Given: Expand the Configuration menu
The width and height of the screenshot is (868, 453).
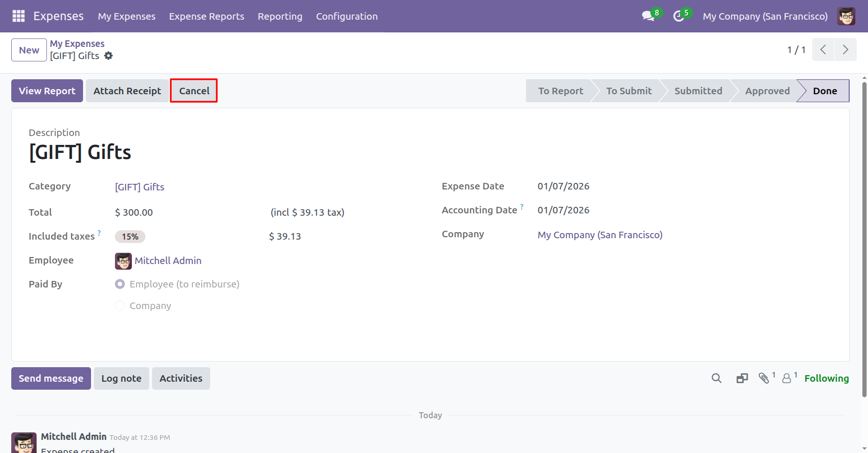Looking at the screenshot, I should [x=347, y=16].
